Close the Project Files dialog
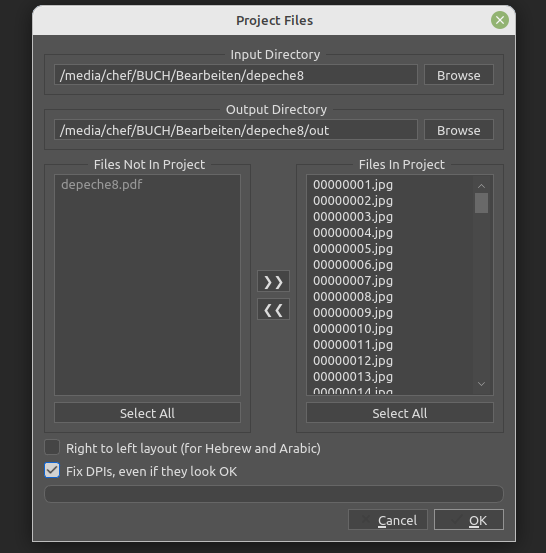546x553 pixels. coord(499,20)
